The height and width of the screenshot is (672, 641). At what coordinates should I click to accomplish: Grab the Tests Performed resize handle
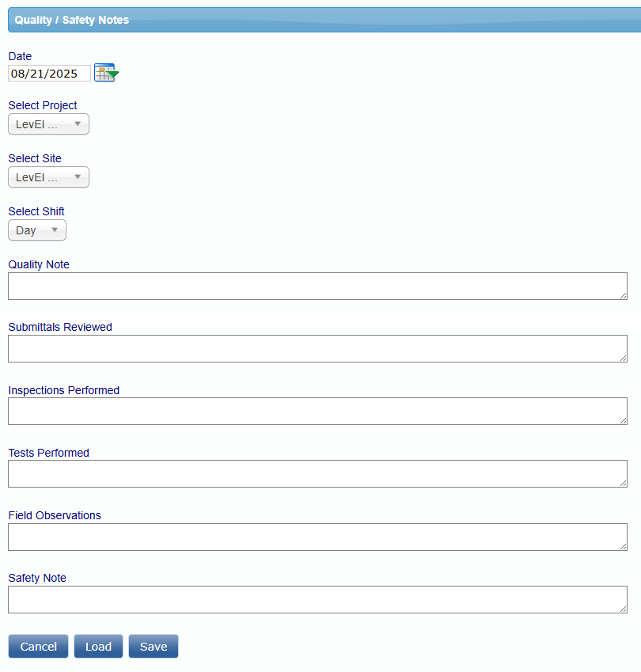(624, 484)
